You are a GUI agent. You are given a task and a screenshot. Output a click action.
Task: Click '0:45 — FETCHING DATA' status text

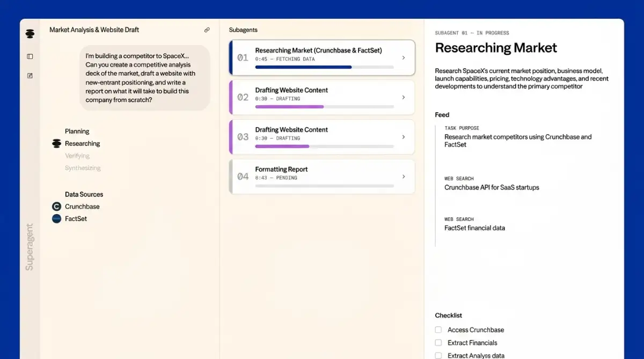285,59
